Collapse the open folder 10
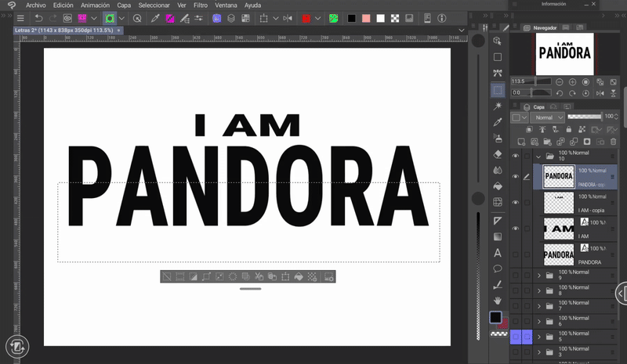Screen dimensions: 627x364 click(539, 157)
